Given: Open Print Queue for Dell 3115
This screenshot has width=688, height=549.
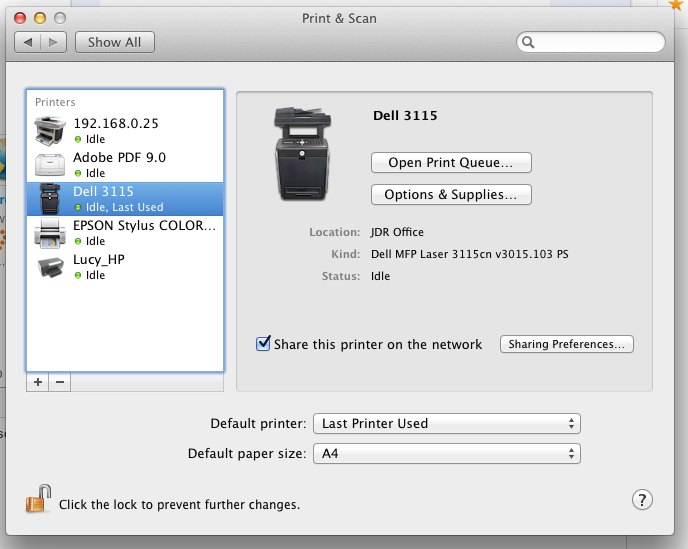Looking at the screenshot, I should (451, 162).
